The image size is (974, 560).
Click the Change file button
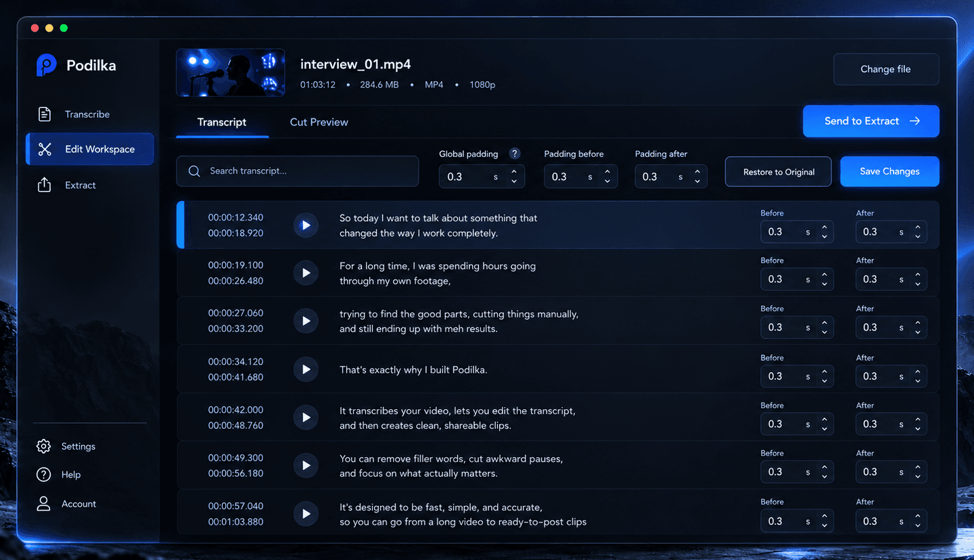coord(886,69)
